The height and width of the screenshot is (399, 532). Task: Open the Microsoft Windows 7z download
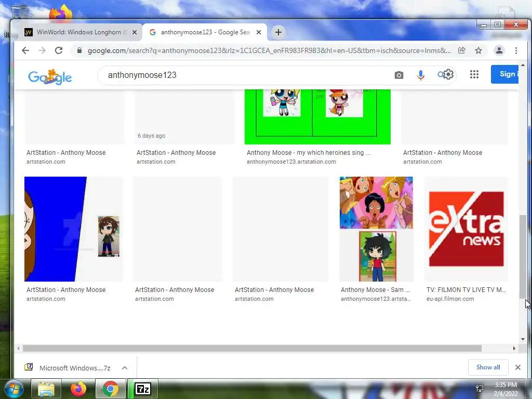point(68,368)
